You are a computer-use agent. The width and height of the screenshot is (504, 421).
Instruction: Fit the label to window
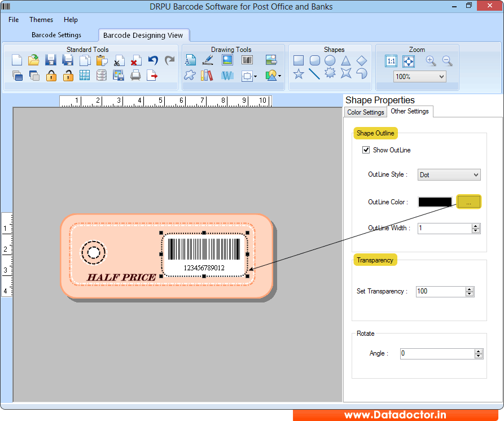point(409,61)
